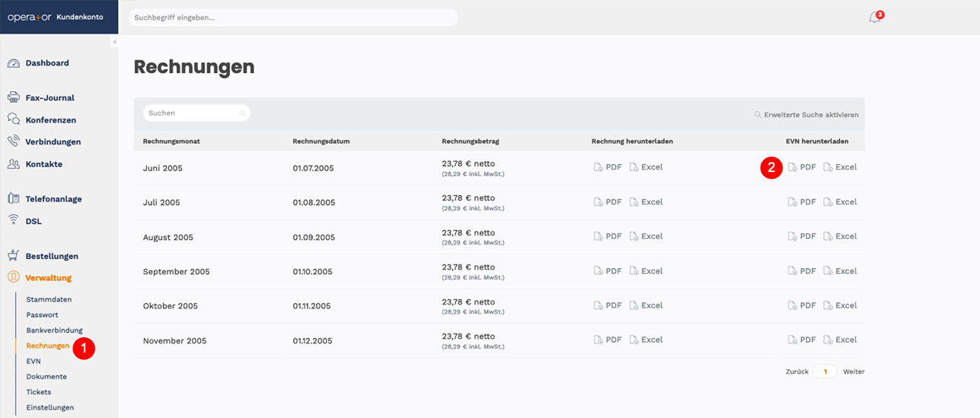This screenshot has height=418, width=980.
Task: Click the Kontakte people icon
Action: [x=13, y=164]
